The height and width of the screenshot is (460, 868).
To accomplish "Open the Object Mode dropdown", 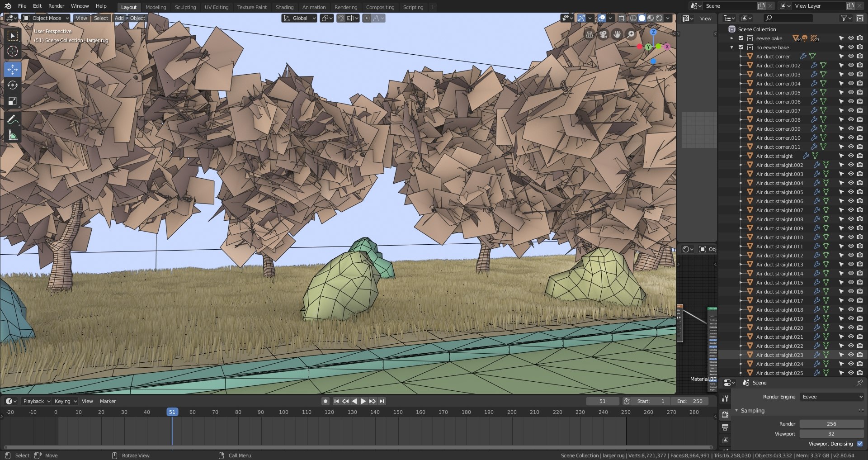I will point(46,18).
